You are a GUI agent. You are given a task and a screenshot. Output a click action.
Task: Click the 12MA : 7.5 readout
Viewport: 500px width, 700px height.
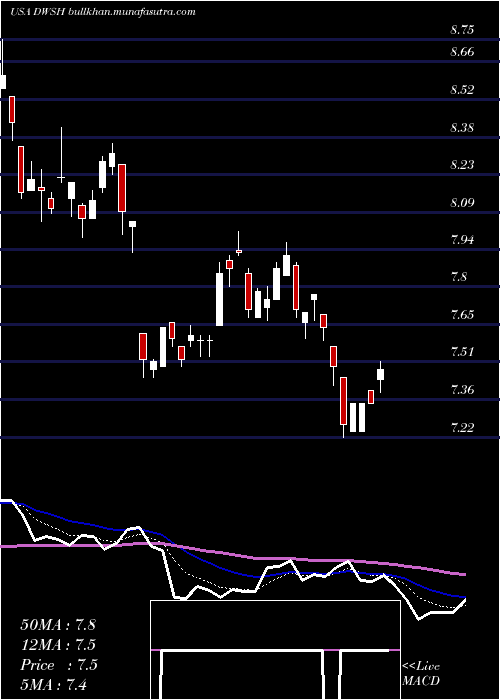pyautogui.click(x=58, y=645)
